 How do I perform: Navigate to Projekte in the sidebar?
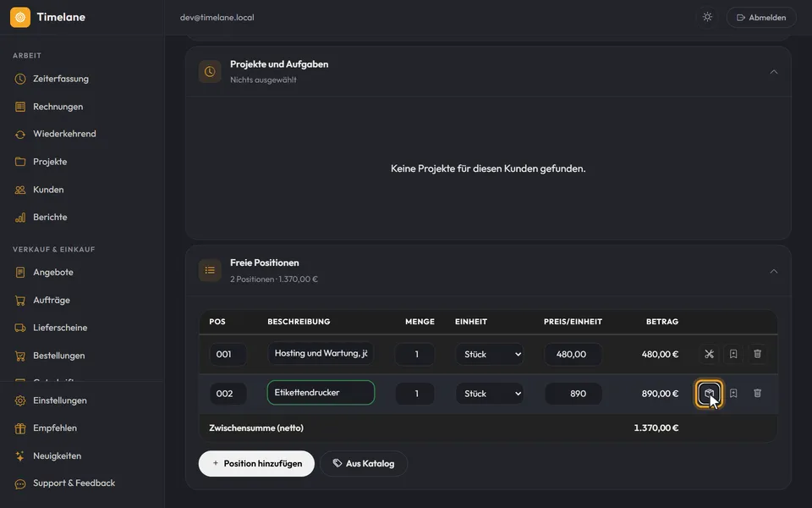click(x=50, y=162)
